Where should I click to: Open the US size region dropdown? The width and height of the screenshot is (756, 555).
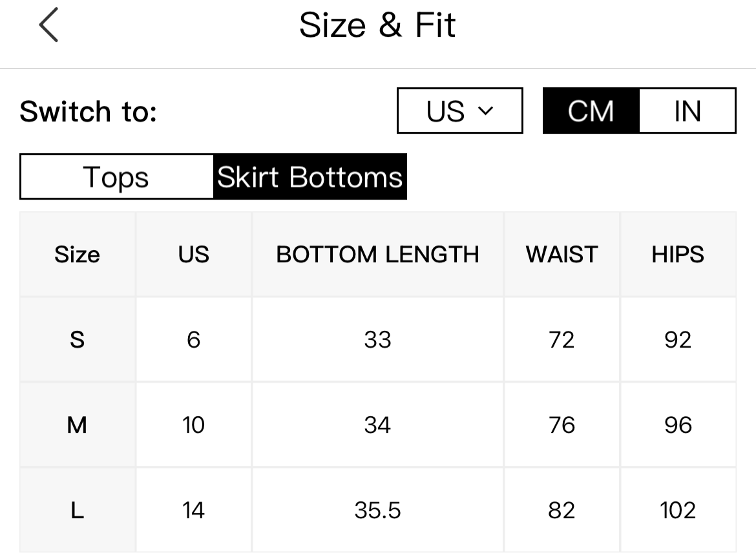point(460,110)
